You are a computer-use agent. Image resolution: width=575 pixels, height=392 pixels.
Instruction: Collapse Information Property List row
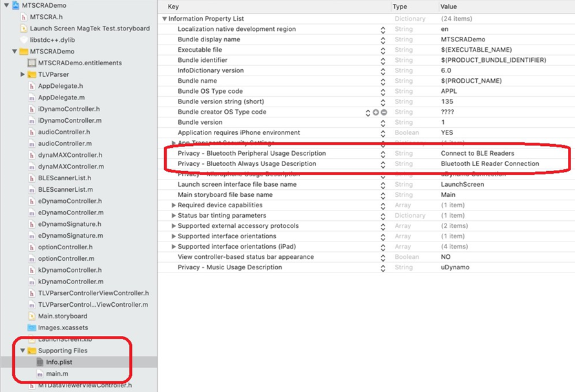(164, 19)
